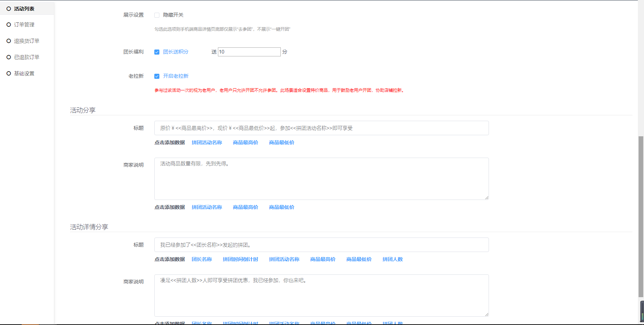Open 基础设置 in the sidebar
644x325 pixels.
(24, 73)
